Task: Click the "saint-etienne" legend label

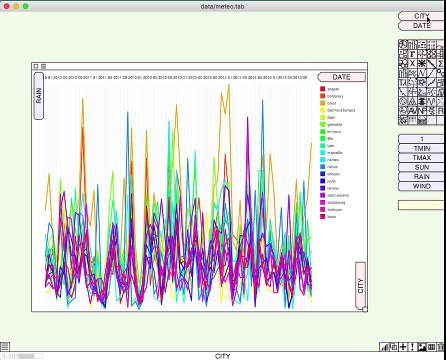Action: click(338, 195)
